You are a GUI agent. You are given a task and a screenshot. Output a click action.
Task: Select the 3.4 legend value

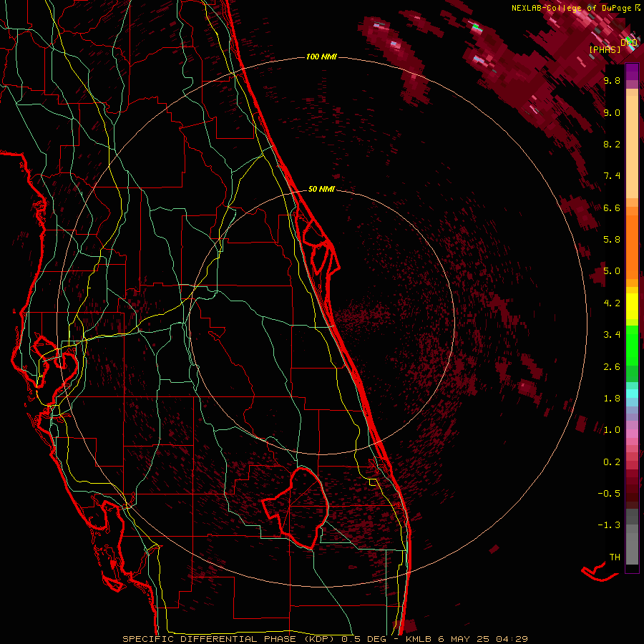(x=612, y=335)
